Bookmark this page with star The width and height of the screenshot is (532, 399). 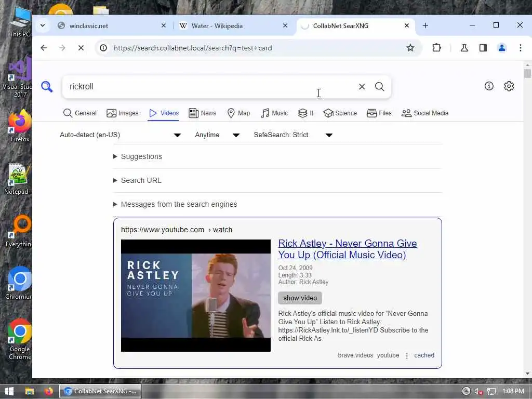(x=410, y=48)
